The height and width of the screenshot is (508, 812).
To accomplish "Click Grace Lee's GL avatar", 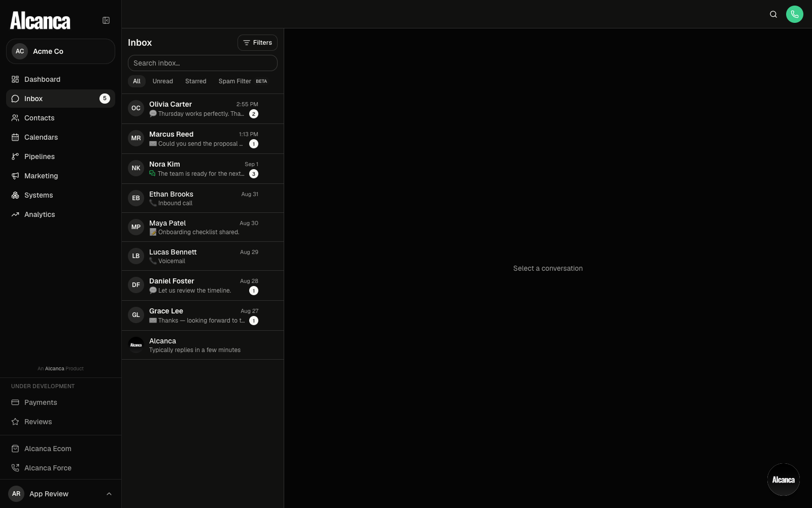I will pos(136,315).
